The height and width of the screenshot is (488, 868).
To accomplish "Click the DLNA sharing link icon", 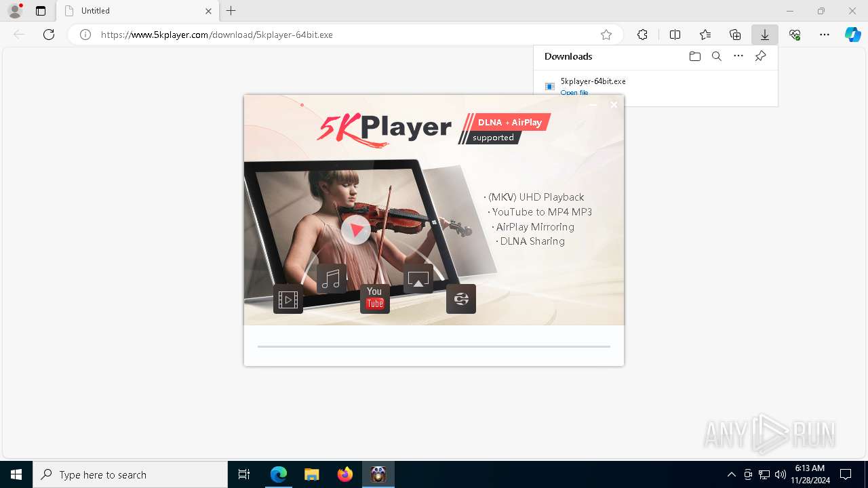I will click(461, 299).
